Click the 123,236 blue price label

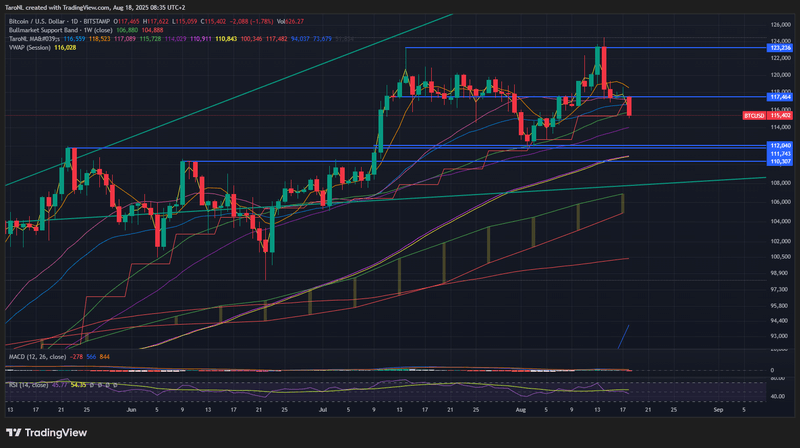(x=780, y=48)
